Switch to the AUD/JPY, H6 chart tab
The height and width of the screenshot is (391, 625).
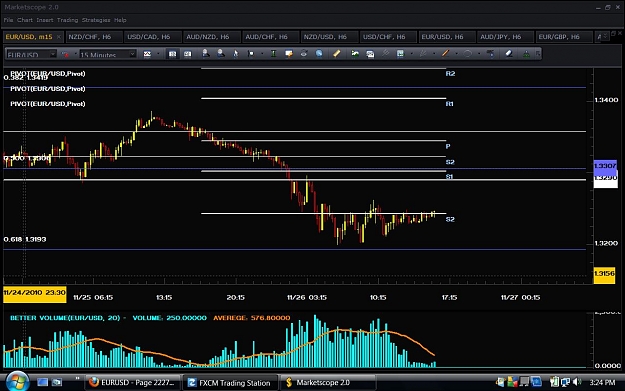tap(505, 37)
